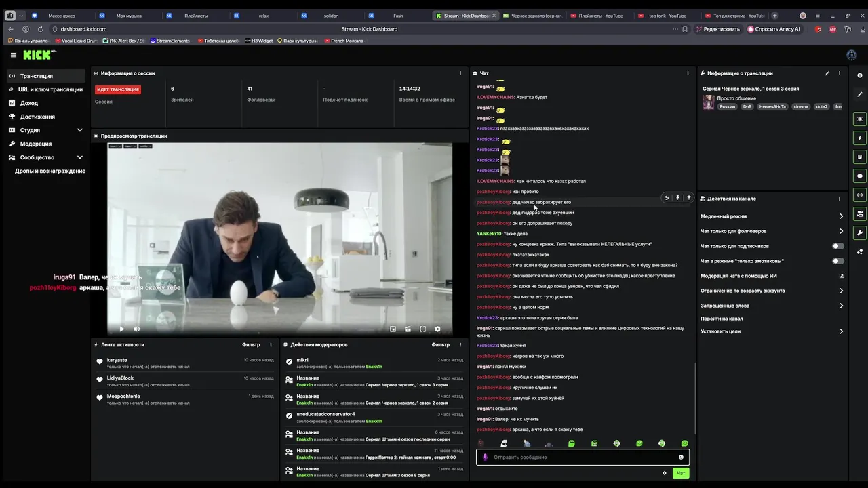Send message with green Чат button
This screenshot has height=488, width=868.
coord(681,473)
